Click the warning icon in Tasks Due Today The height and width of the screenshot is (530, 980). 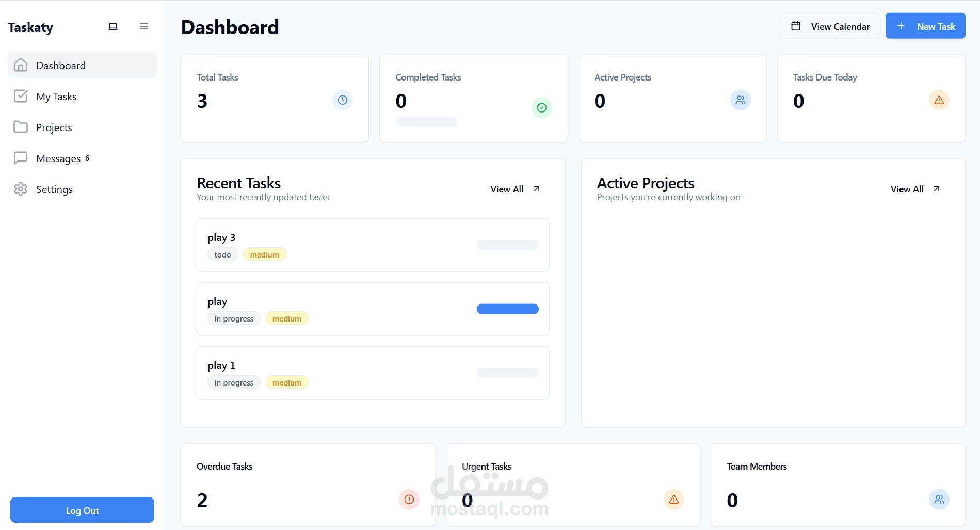pyautogui.click(x=939, y=100)
